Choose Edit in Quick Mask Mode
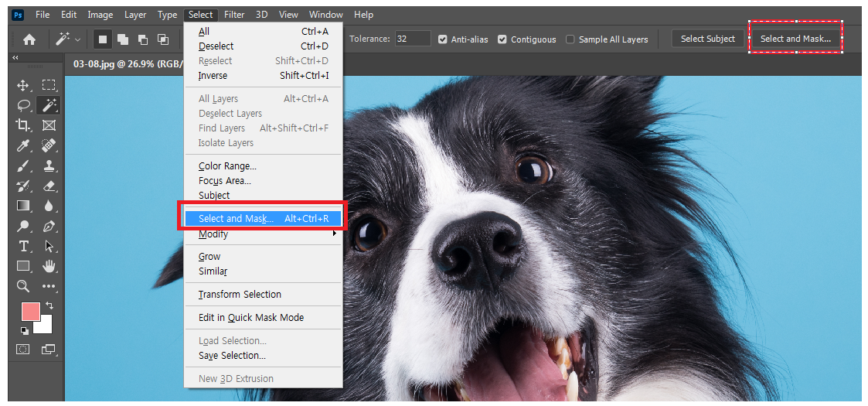Image resolution: width=868 pixels, height=406 pixels. pyautogui.click(x=263, y=317)
